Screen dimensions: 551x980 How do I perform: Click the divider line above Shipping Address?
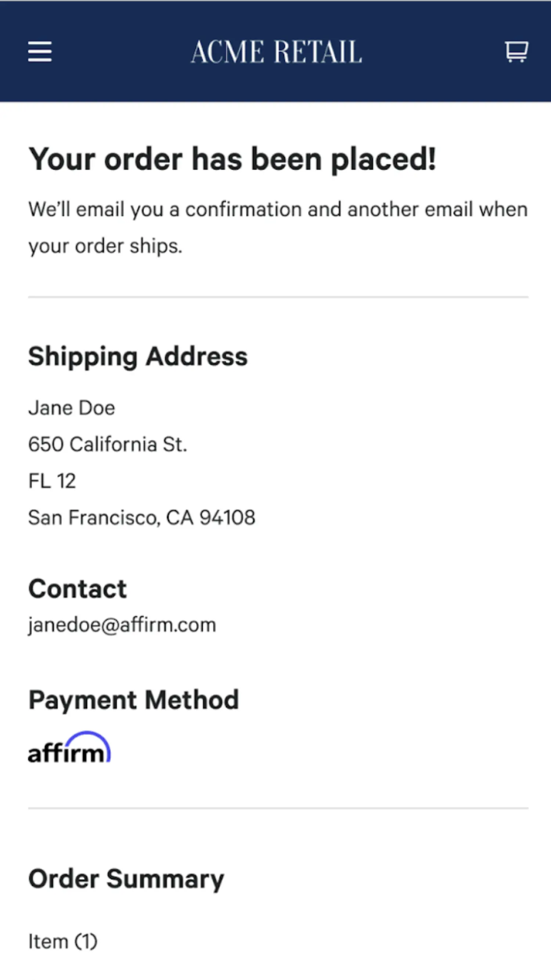(x=278, y=297)
